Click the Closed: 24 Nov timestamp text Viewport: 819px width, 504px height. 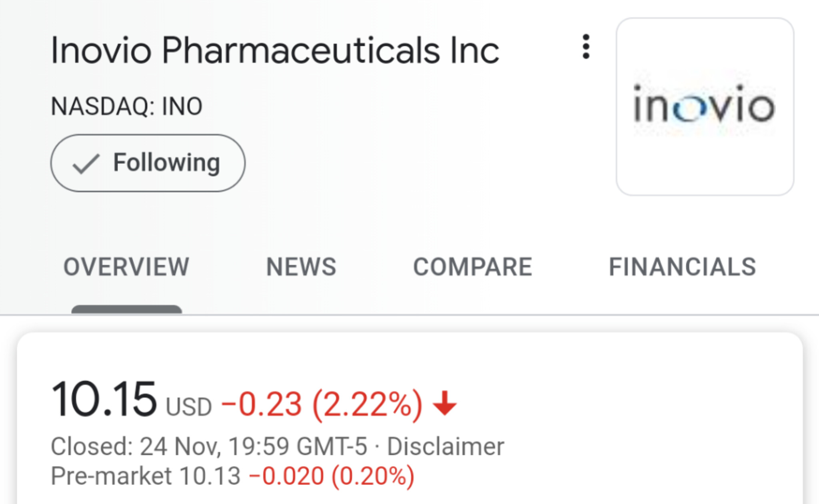[209, 446]
